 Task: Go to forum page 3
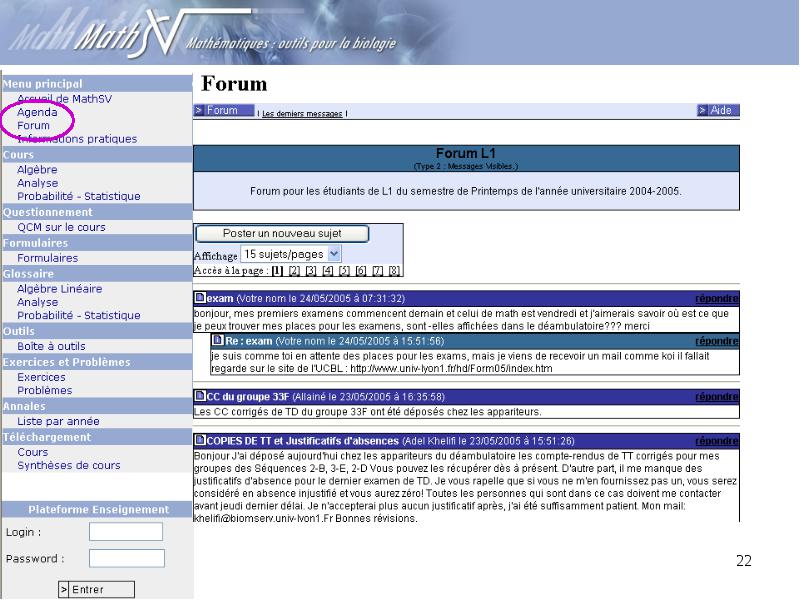tap(311, 270)
